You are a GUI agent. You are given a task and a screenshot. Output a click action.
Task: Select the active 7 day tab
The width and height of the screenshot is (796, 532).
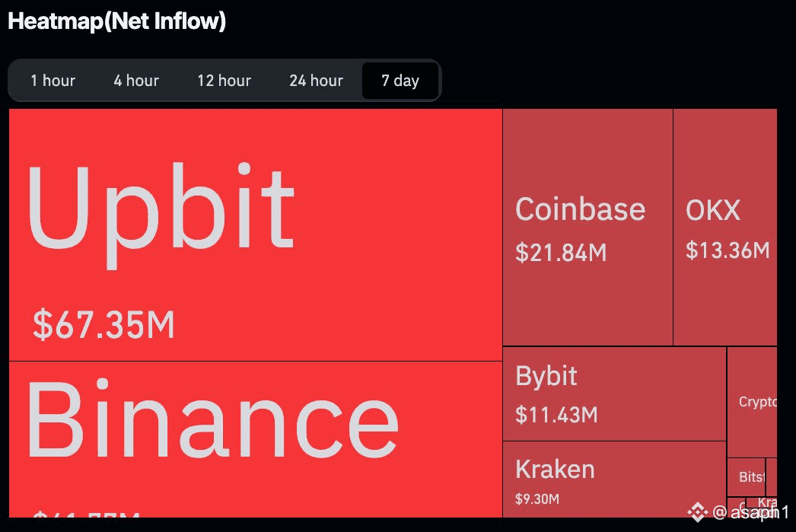coord(400,80)
